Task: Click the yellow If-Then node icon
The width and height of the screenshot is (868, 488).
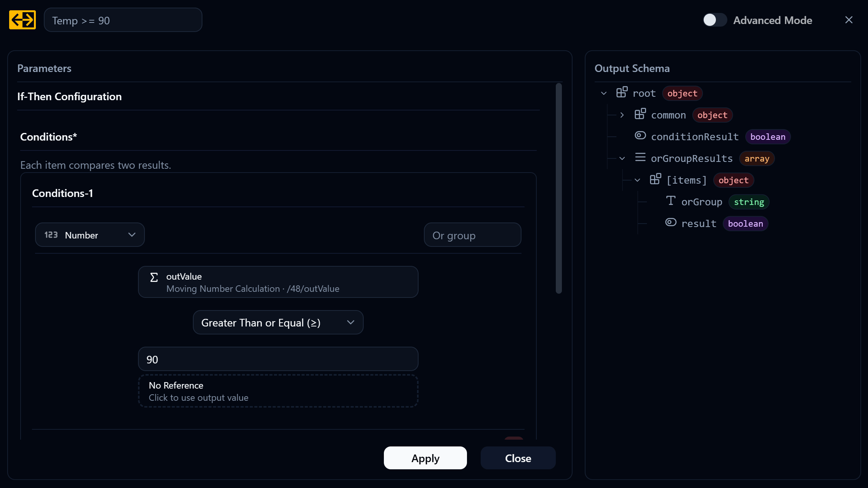Action: [22, 20]
